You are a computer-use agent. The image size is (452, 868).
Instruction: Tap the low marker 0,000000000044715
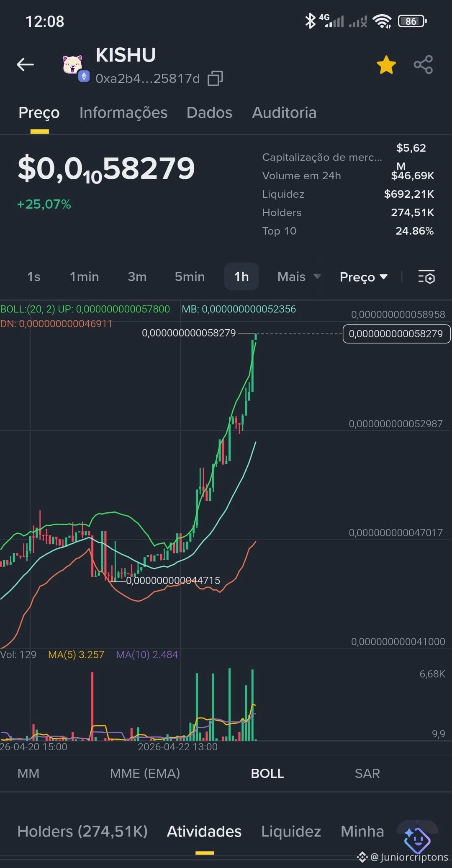(173, 581)
